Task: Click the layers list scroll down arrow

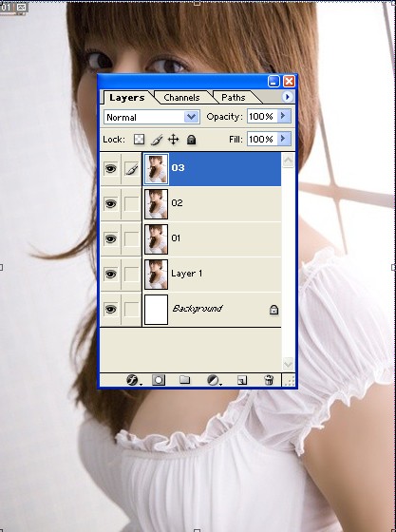Action: 288,364
